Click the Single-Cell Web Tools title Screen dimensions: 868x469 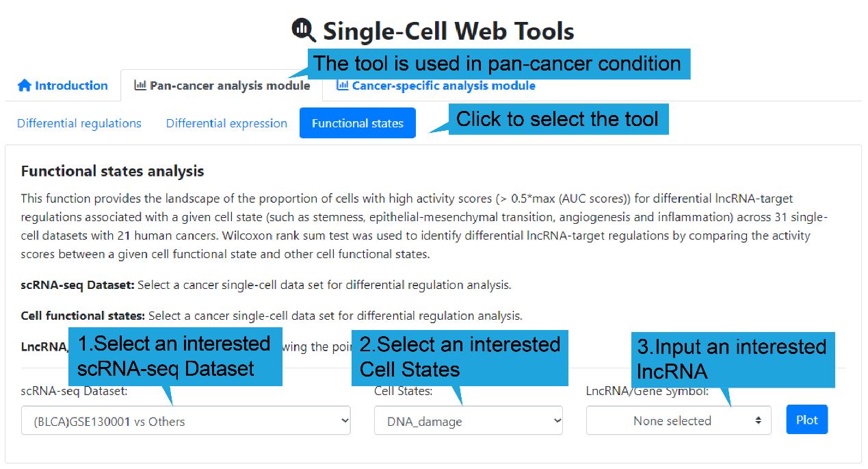point(448,31)
